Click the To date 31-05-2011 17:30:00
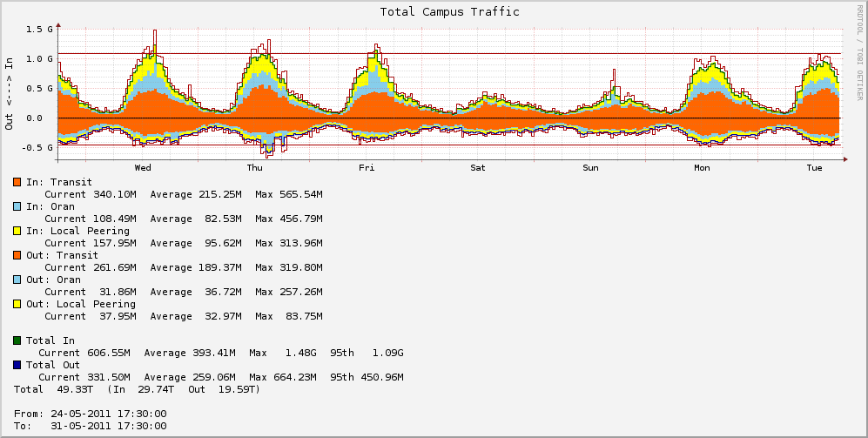Image resolution: width=868 pixels, height=438 pixels. coord(110,426)
